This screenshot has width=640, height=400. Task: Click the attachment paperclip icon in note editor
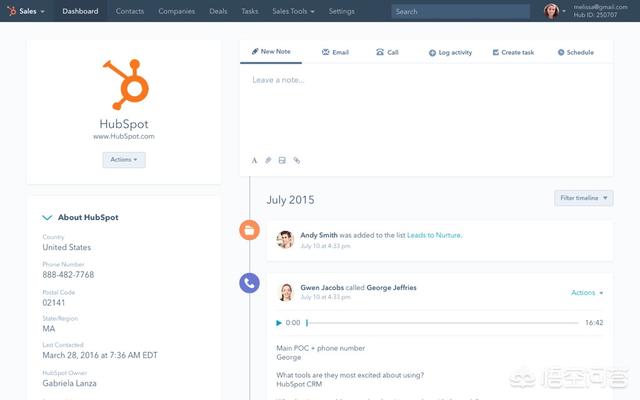click(268, 160)
